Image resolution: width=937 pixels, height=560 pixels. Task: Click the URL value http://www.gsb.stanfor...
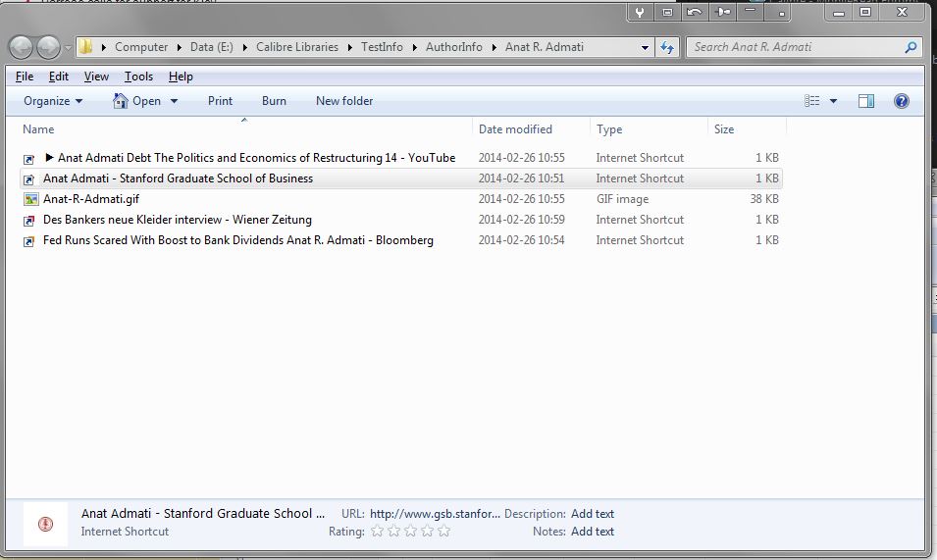[435, 514]
